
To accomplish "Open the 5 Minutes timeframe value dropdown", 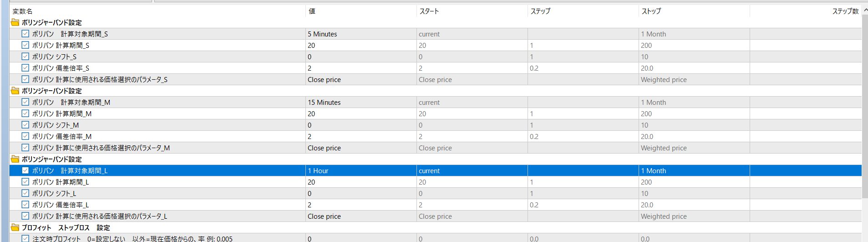I will (x=361, y=34).
